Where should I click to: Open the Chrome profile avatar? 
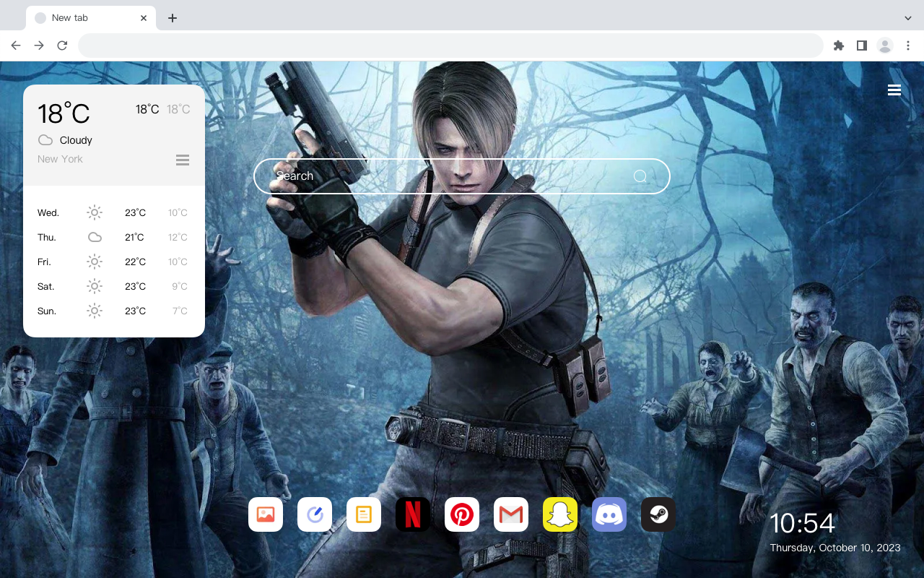point(885,46)
